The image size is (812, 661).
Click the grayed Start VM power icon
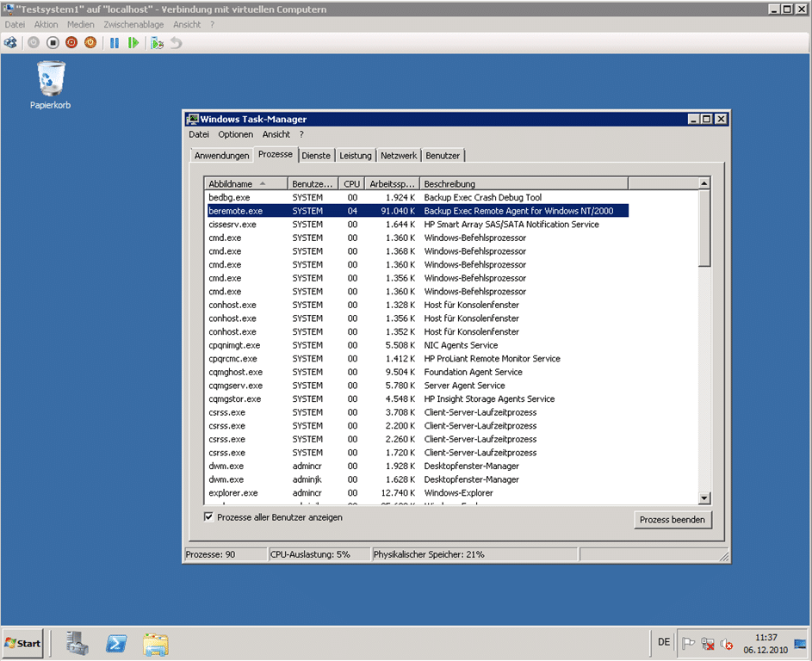click(34, 43)
